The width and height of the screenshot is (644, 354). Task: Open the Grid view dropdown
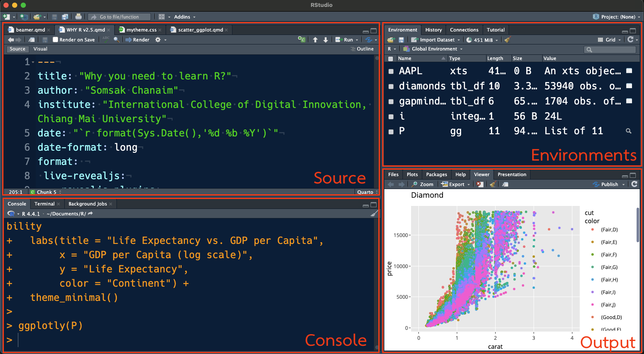[609, 40]
